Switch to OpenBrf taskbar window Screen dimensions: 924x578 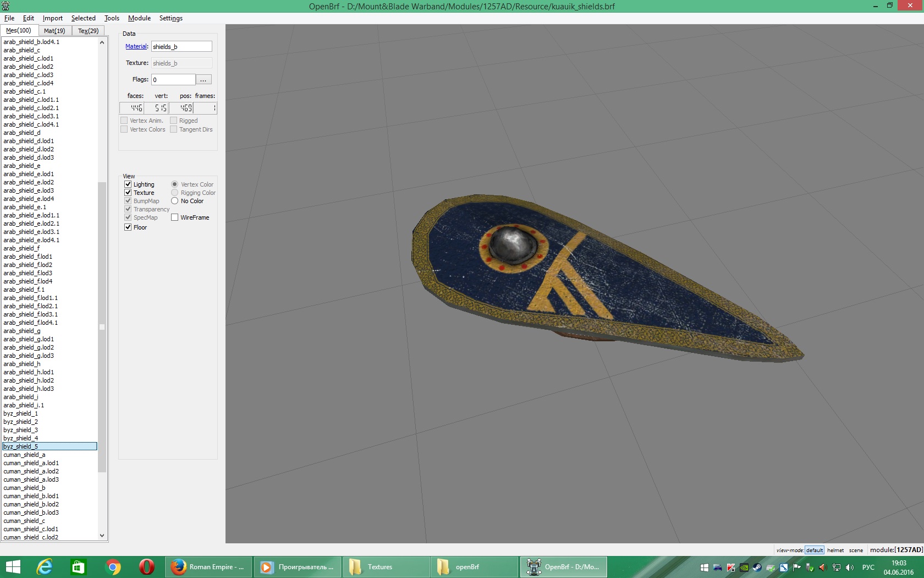564,567
